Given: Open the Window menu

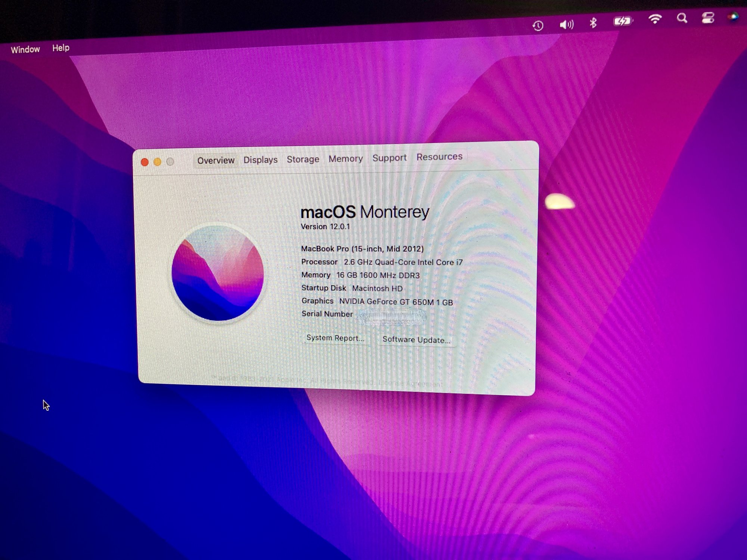Looking at the screenshot, I should click(x=25, y=49).
